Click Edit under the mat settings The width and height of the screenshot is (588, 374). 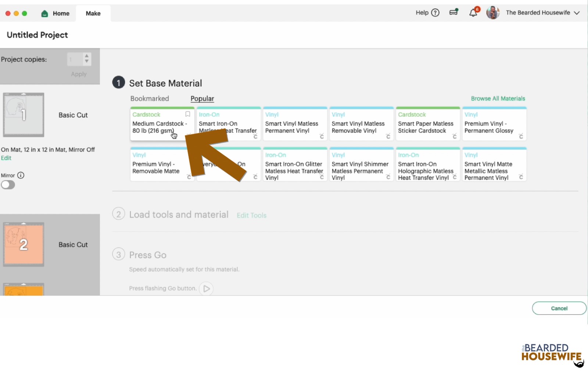[6, 158]
